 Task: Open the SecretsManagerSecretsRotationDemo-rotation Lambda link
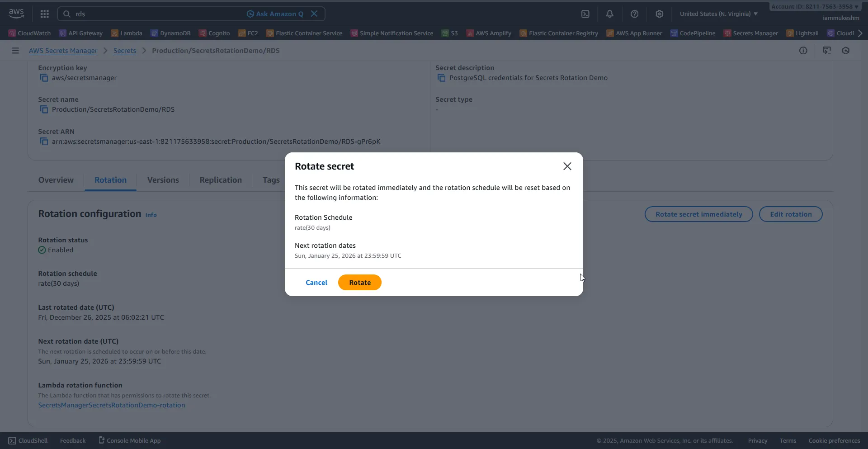(x=111, y=405)
